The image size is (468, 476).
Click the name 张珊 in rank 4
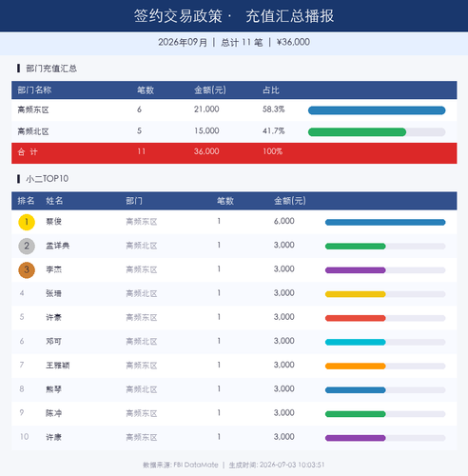[54, 293]
